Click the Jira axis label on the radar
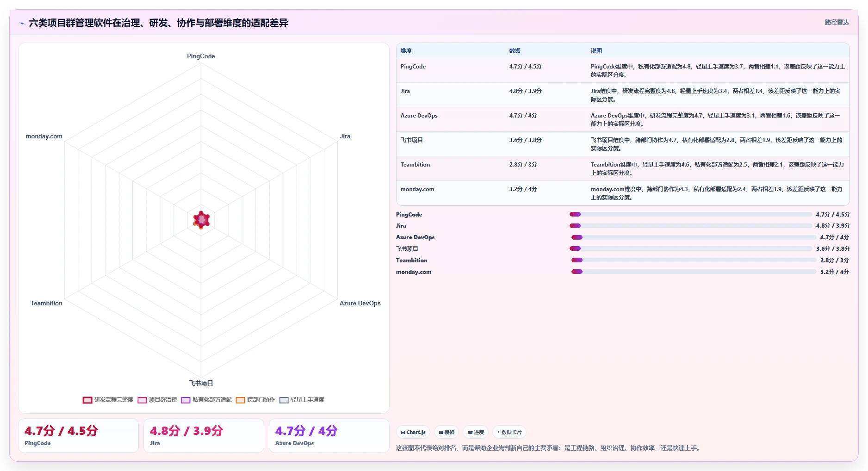The image size is (868, 471). click(x=345, y=136)
